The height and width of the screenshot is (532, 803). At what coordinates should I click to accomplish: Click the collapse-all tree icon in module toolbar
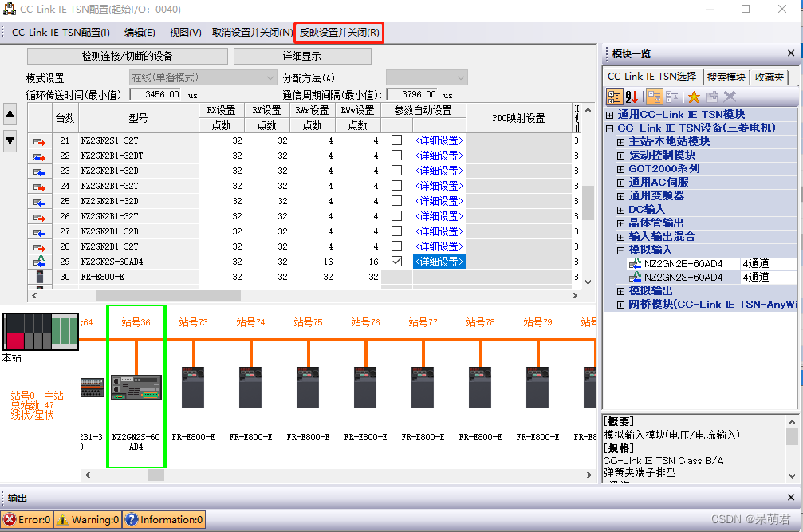point(672,97)
